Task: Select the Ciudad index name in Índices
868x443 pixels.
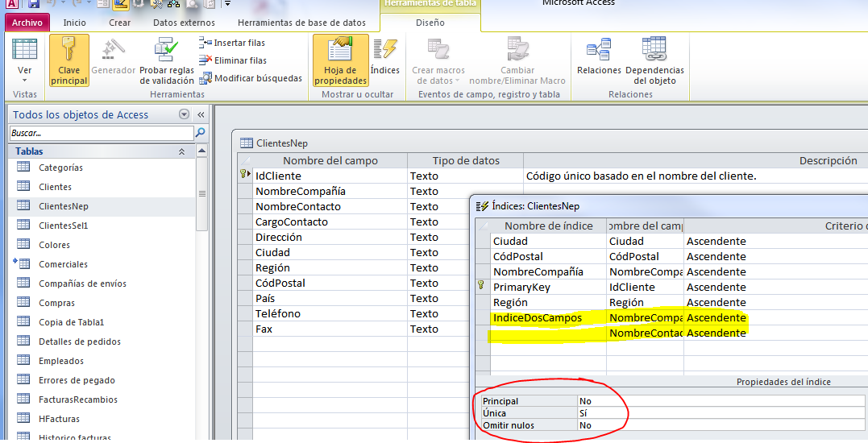Action: [x=548, y=241]
